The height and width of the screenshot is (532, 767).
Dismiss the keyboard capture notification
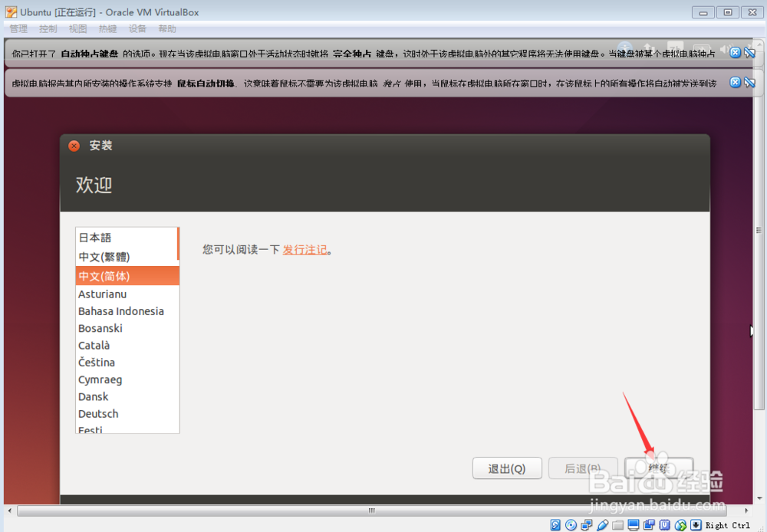pyautogui.click(x=735, y=54)
